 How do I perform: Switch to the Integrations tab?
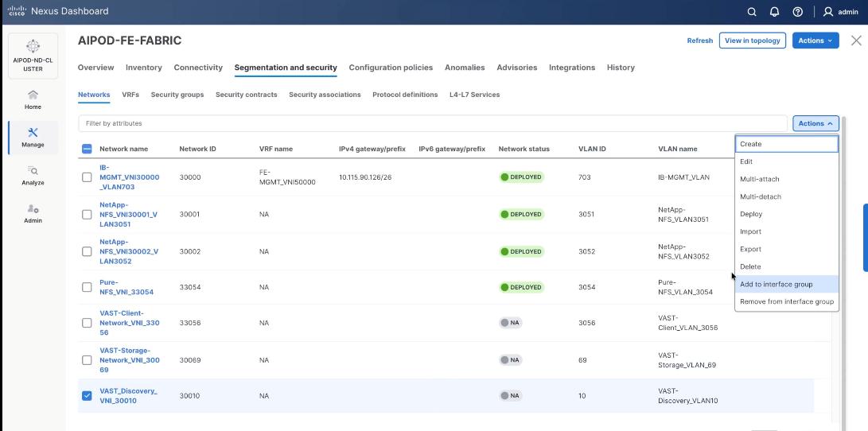572,68
